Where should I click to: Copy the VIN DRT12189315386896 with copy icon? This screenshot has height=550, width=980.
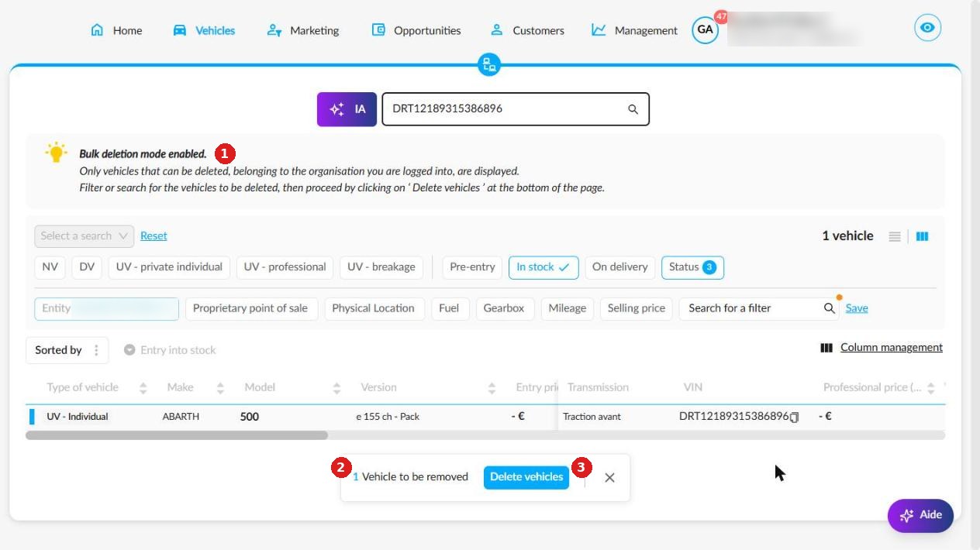tap(794, 417)
